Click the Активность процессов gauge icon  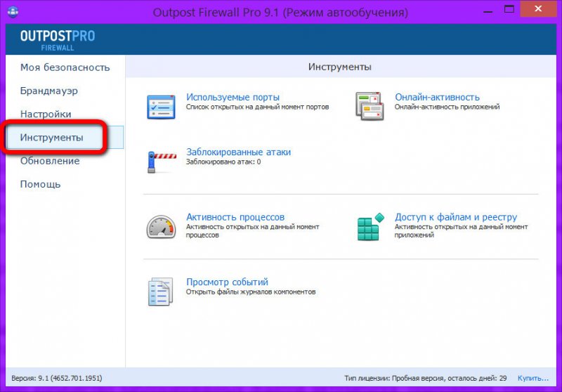click(162, 226)
